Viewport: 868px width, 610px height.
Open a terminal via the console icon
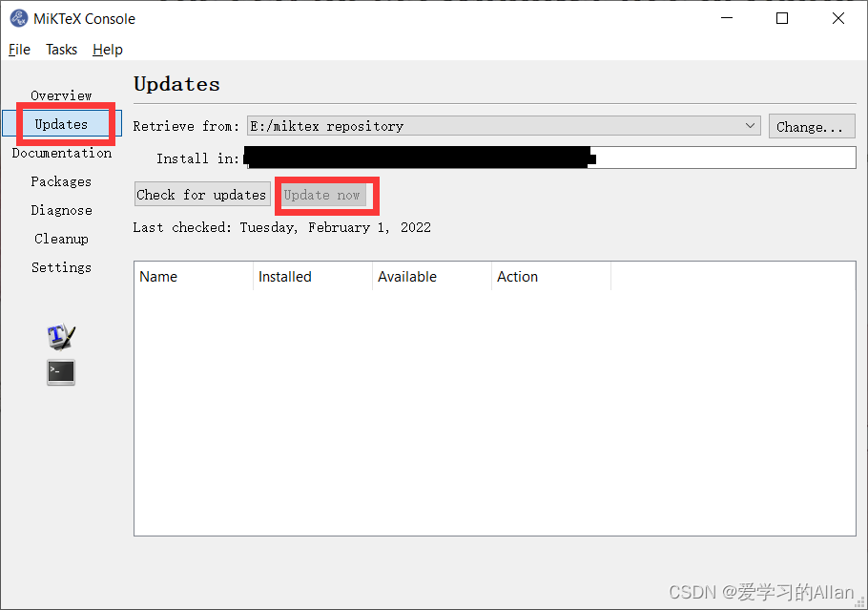pyautogui.click(x=60, y=372)
